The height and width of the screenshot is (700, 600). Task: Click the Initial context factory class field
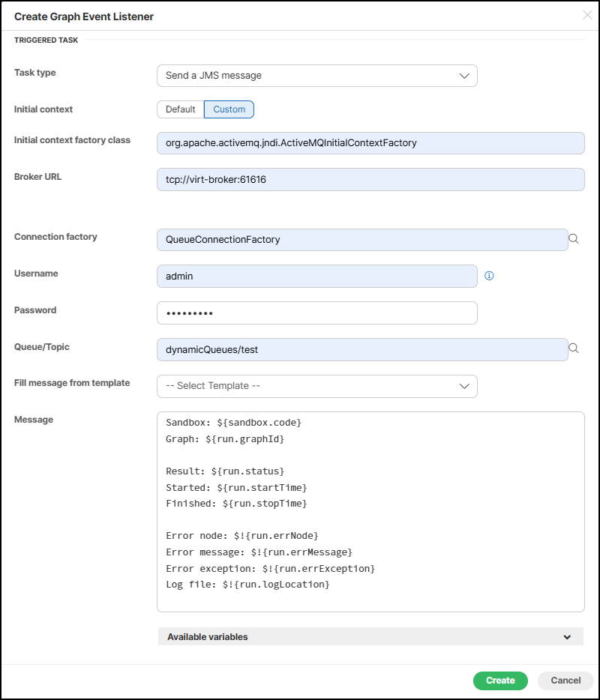tap(370, 143)
